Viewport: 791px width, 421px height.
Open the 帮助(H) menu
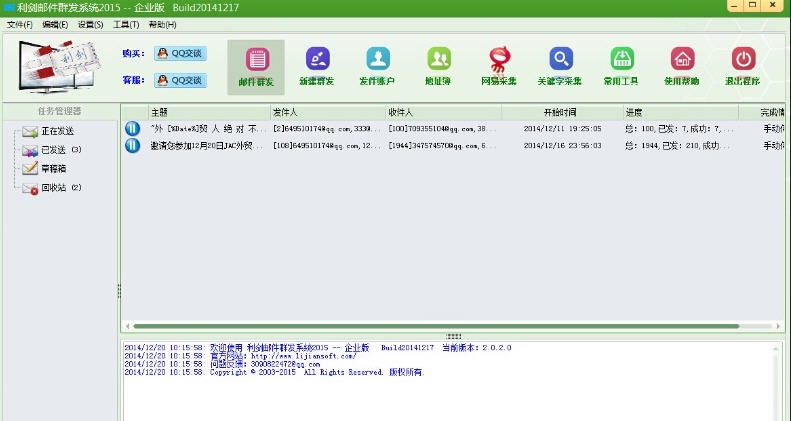click(162, 25)
